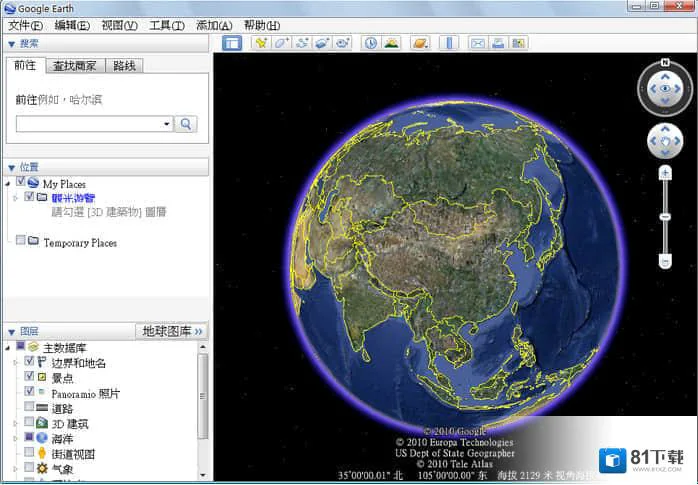
Task: Switch to the 路线 tab
Action: pos(124,66)
